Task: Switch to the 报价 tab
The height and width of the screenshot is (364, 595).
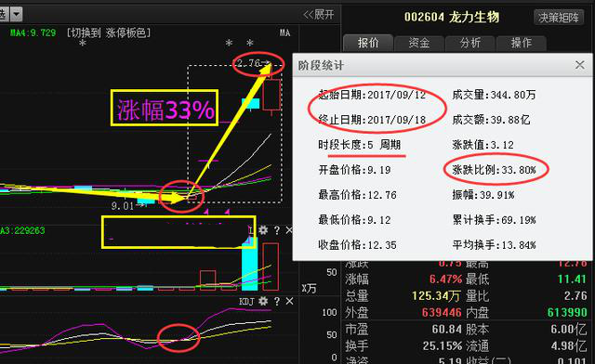Action: coord(368,44)
